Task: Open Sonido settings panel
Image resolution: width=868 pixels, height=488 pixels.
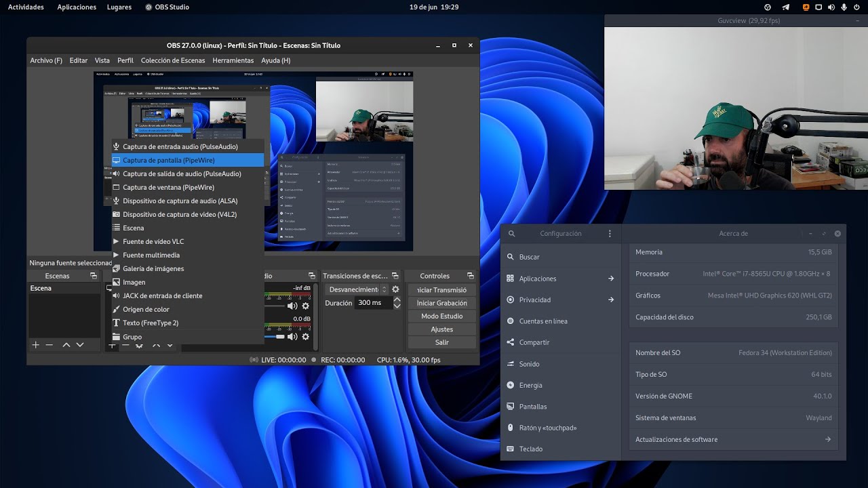Action: pos(561,364)
